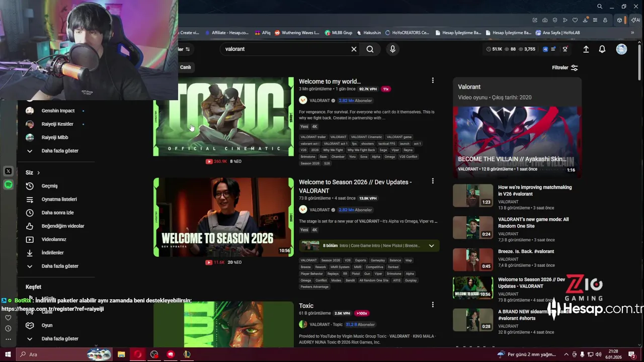644x362 pixels.
Task: Start voice search with the microphone icon
Action: click(x=392, y=49)
